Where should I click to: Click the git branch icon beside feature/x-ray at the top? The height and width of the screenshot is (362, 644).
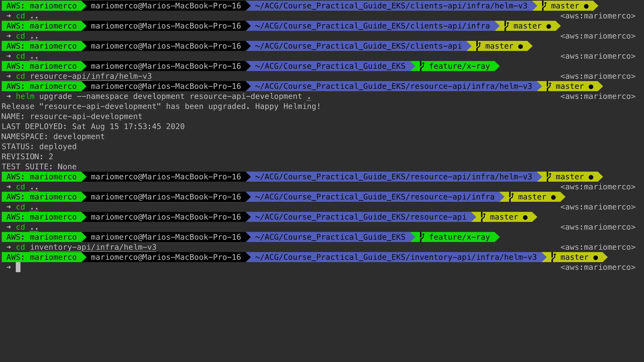coord(422,66)
